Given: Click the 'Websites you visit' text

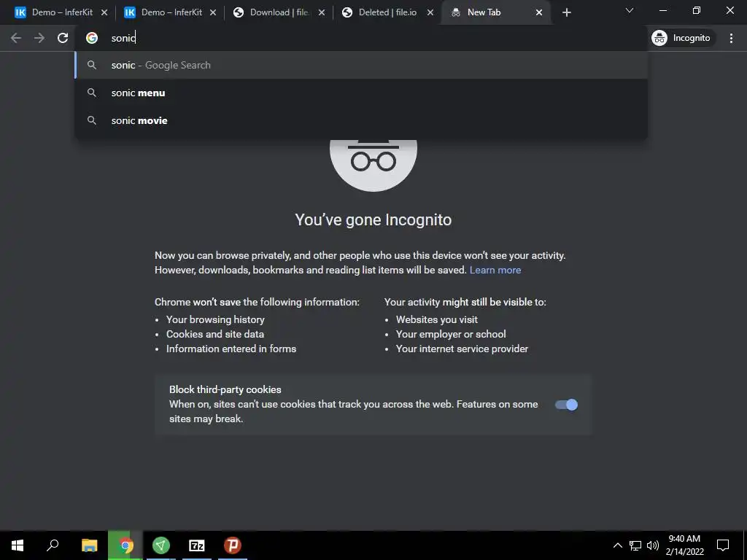Looking at the screenshot, I should pyautogui.click(x=436, y=319).
